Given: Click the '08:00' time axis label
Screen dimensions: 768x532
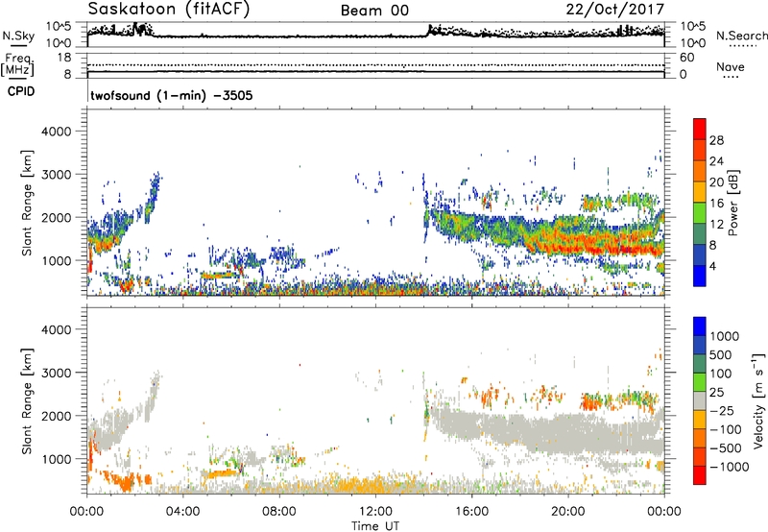Looking at the screenshot, I should click(x=279, y=512).
